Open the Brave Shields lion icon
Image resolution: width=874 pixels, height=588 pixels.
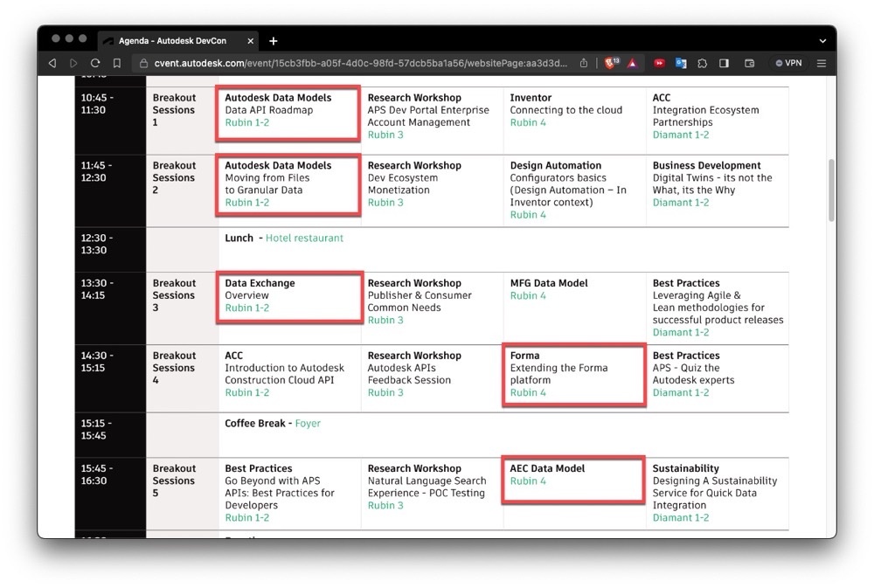pos(611,63)
